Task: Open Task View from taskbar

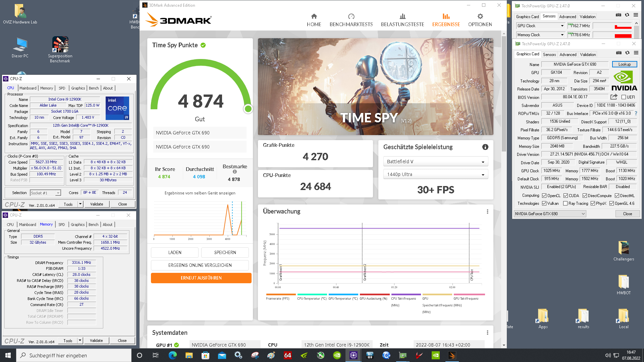Action: [x=155, y=355]
